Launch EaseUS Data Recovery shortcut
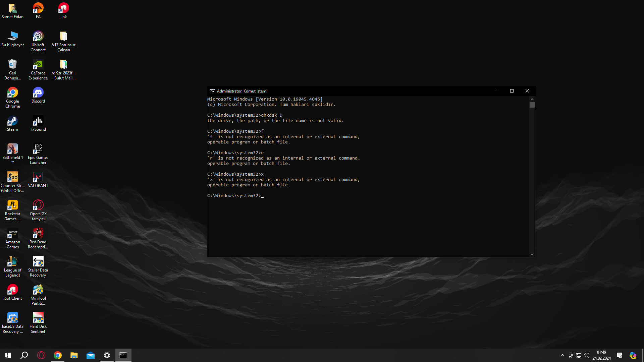The image size is (644, 362). pos(12,323)
